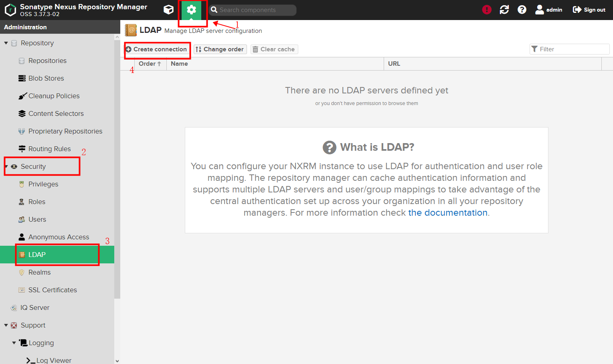Image resolution: width=613 pixels, height=364 pixels.
Task: Click the Repositories database icon
Action: pyautogui.click(x=22, y=61)
